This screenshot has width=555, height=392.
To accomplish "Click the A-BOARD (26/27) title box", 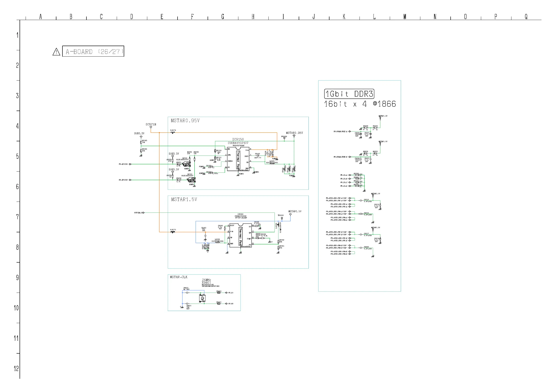I will 93,51.
